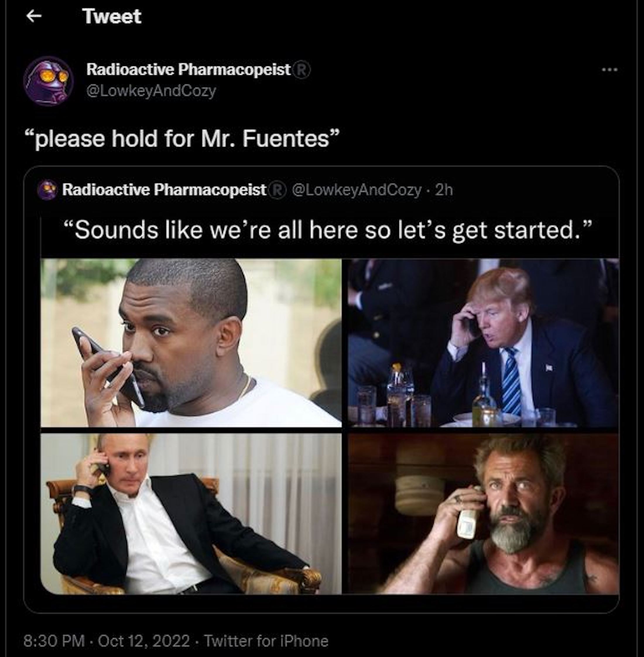Click the Tweet header title
Image resolution: width=644 pixels, height=657 pixels.
pyautogui.click(x=112, y=16)
